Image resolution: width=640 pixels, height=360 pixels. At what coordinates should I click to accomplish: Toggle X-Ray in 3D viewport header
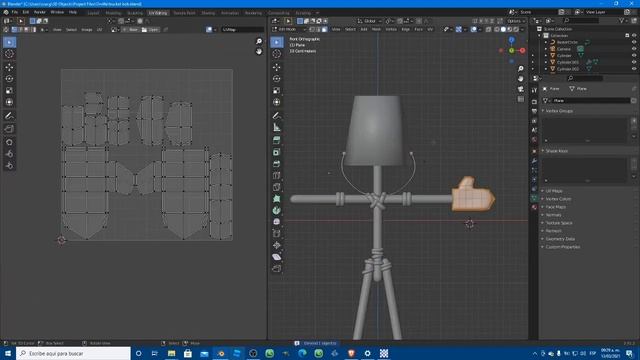tap(489, 29)
